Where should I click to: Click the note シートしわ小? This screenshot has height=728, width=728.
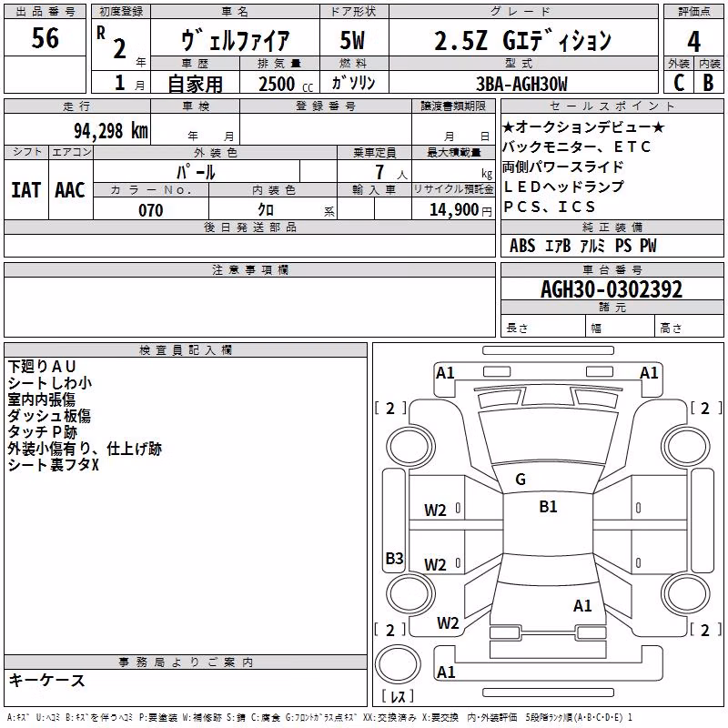[50, 382]
